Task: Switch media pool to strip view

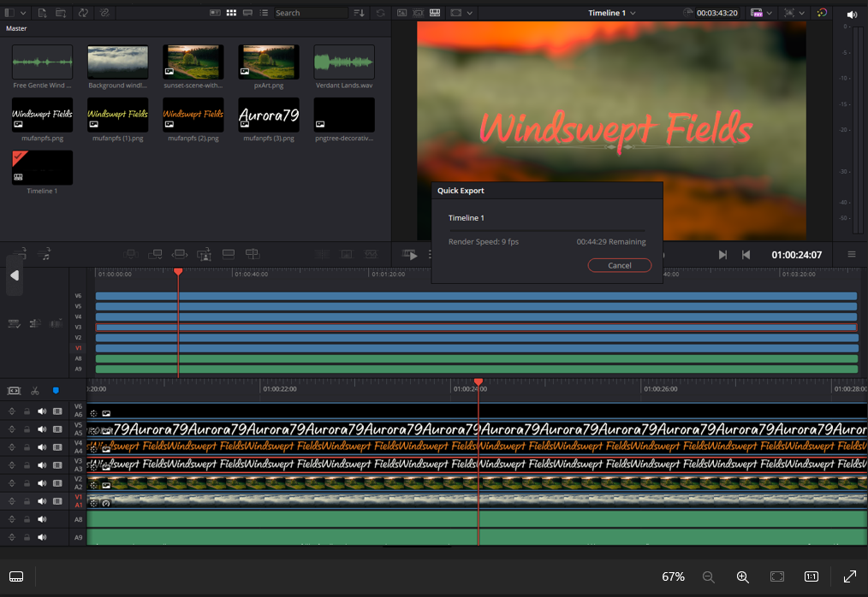Action: (247, 13)
